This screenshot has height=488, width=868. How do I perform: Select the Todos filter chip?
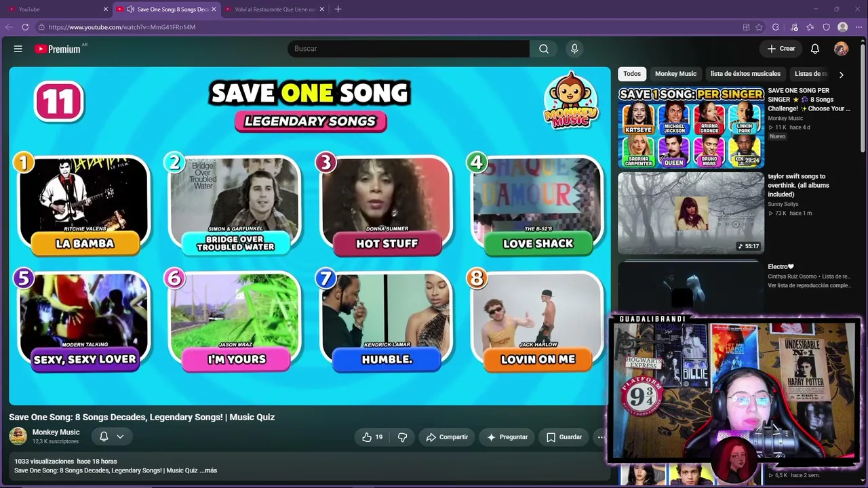pos(632,74)
